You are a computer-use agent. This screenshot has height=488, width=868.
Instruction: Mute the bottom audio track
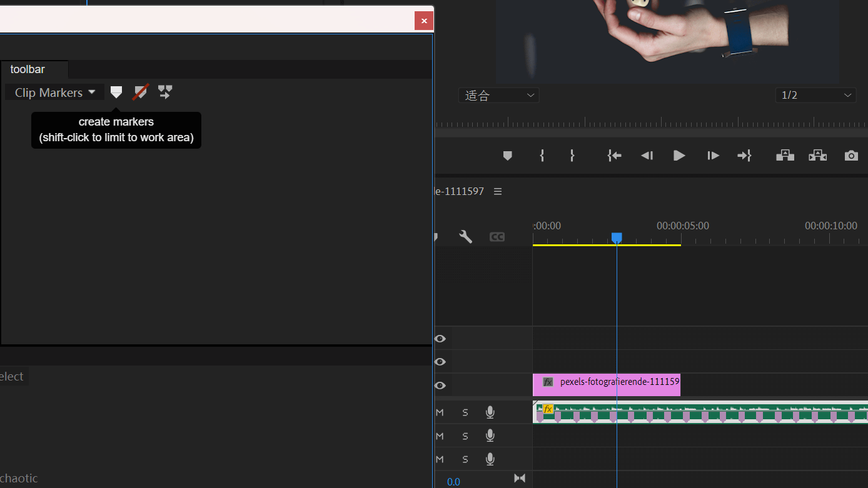pyautogui.click(x=440, y=459)
